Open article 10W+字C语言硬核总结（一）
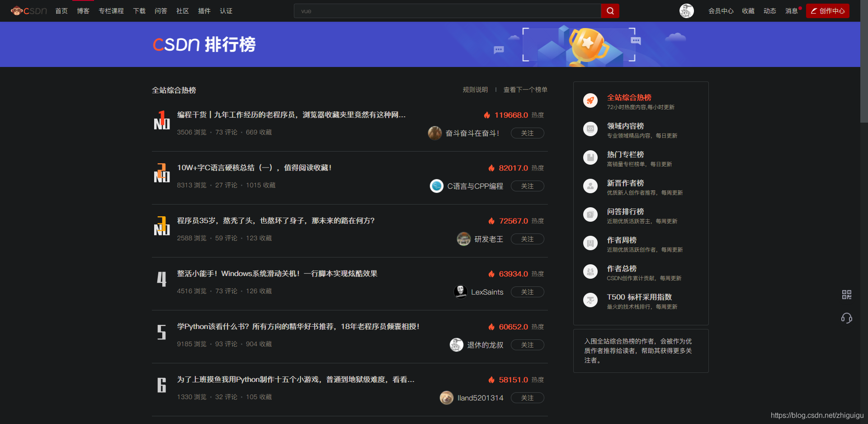The image size is (868, 424). click(254, 168)
